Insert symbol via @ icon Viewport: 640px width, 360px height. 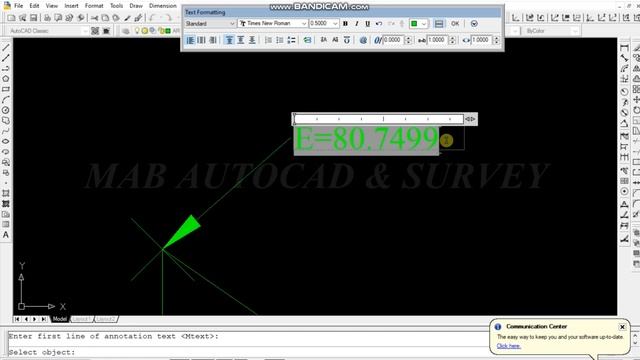click(x=363, y=40)
